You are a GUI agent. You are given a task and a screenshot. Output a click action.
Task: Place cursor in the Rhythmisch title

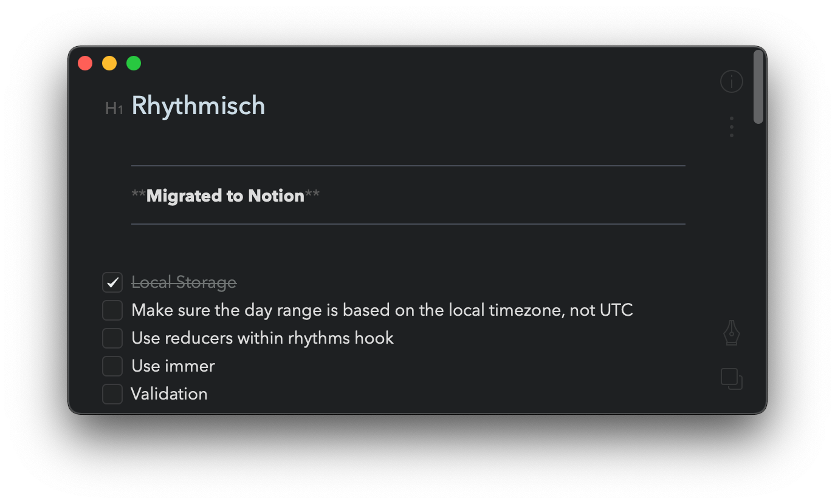[198, 106]
